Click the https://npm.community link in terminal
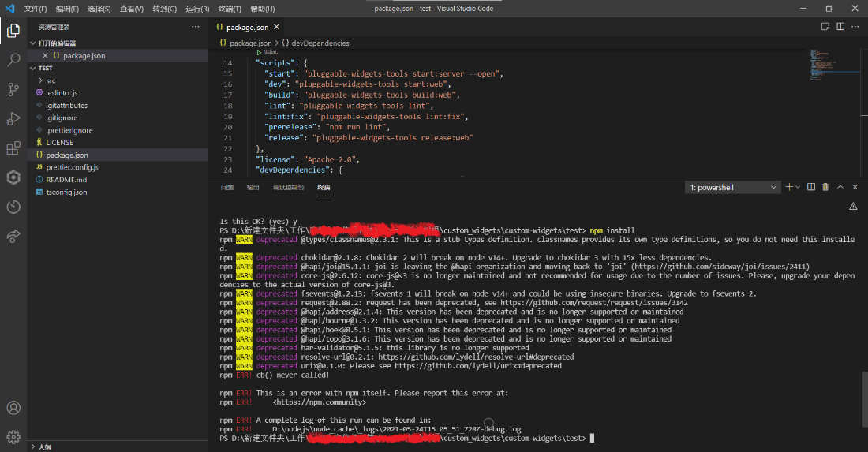The height and width of the screenshot is (452, 868). pos(320,402)
